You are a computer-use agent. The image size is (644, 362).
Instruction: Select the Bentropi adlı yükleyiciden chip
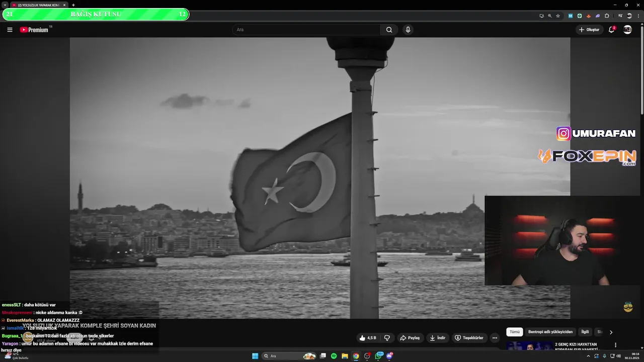pyautogui.click(x=550, y=332)
